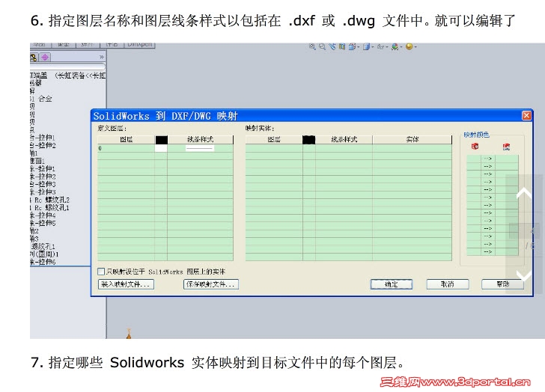The width and height of the screenshot is (545, 392).
Task: Click the 图层 header under 定义图层
Action: (127, 140)
